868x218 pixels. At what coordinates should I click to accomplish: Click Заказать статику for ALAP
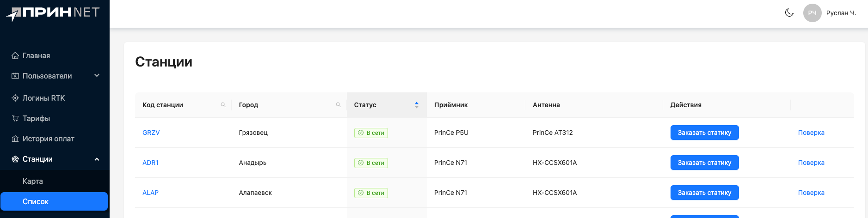[x=705, y=193]
